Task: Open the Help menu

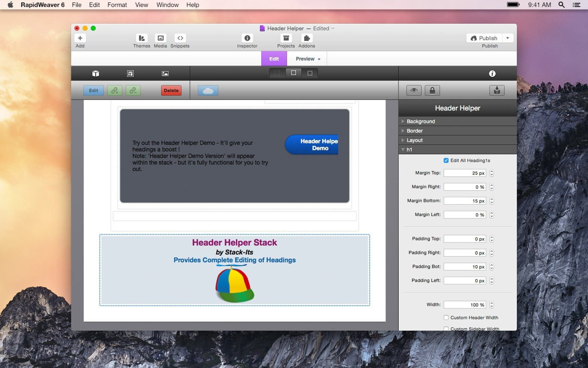Action: [x=193, y=5]
